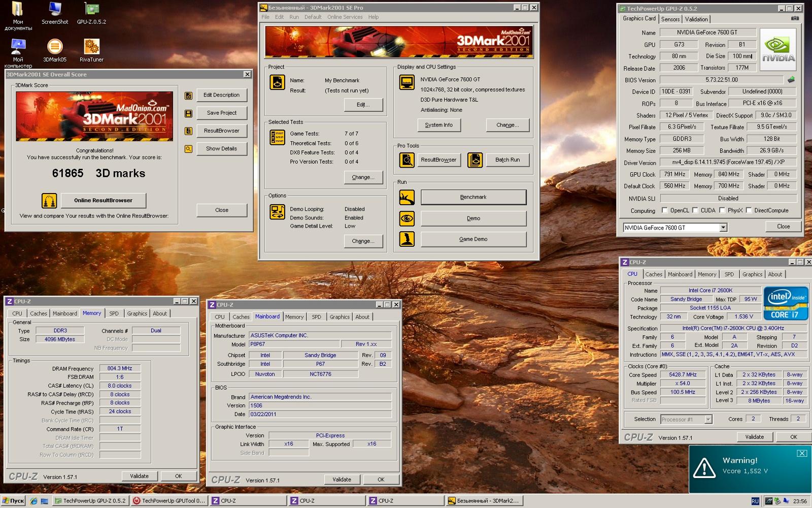The image size is (812, 508).
Task: Click the Project icon in 3DMark2001 window
Action: click(x=277, y=82)
